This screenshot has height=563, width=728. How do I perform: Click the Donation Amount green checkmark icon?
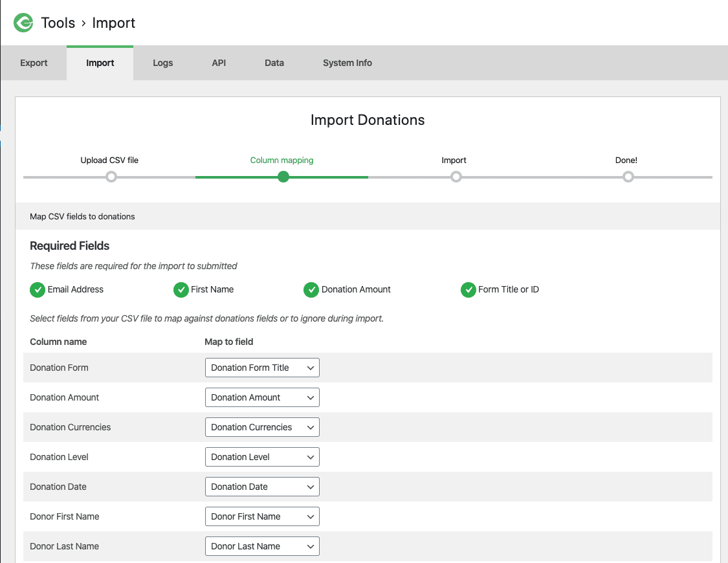tap(311, 290)
